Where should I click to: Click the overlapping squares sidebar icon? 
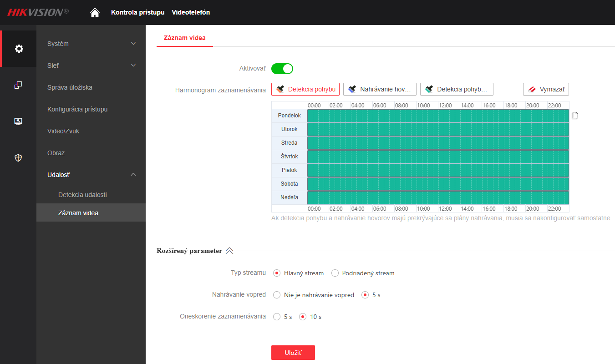click(x=19, y=85)
